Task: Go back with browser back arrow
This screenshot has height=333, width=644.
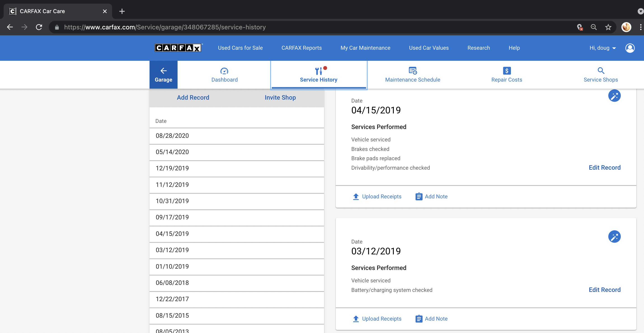Action: (x=10, y=27)
